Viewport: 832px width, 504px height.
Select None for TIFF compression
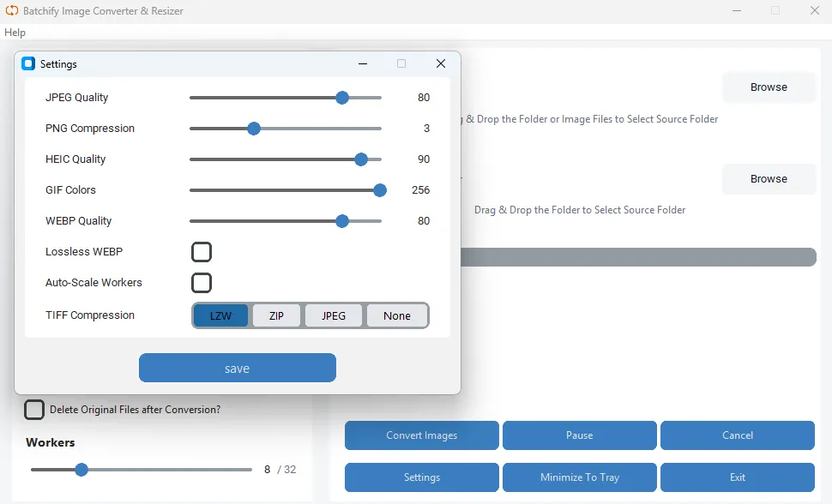point(396,315)
